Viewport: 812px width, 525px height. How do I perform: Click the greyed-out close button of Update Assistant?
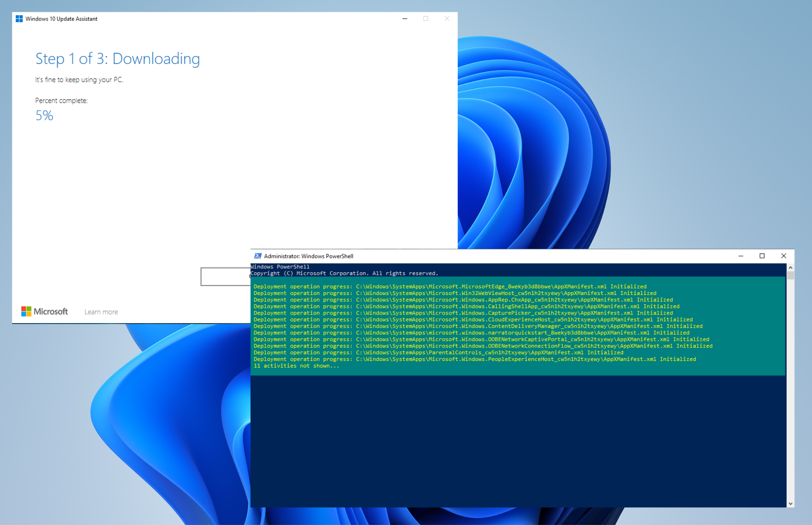[447, 19]
